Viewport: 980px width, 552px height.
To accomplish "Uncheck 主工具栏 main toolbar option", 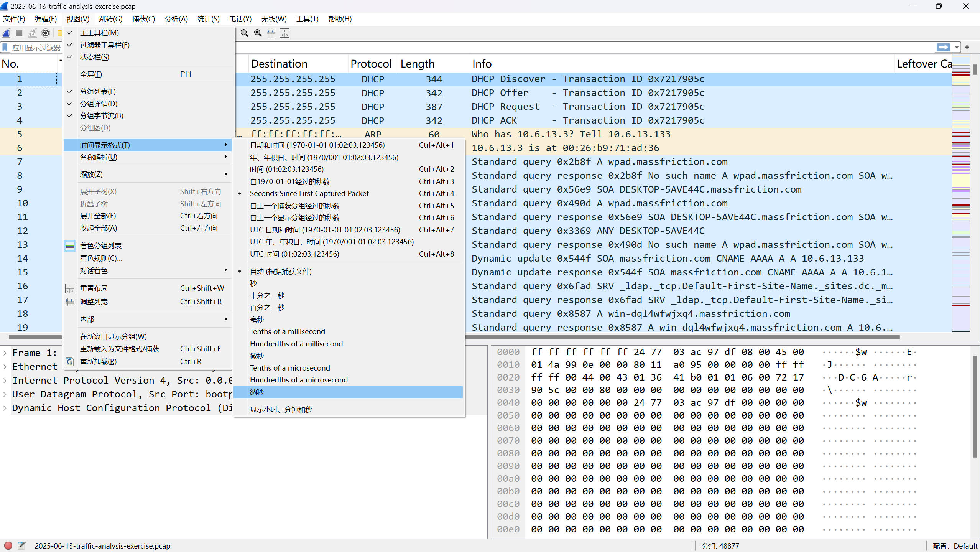I will click(99, 33).
